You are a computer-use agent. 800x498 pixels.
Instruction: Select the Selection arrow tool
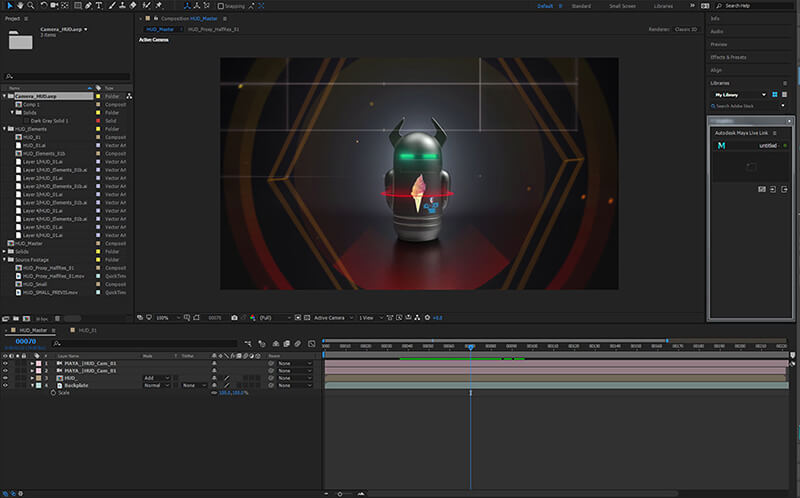pos(9,6)
